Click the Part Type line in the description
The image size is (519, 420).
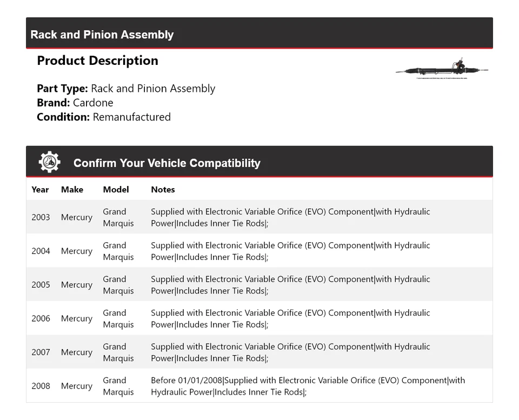[126, 89]
